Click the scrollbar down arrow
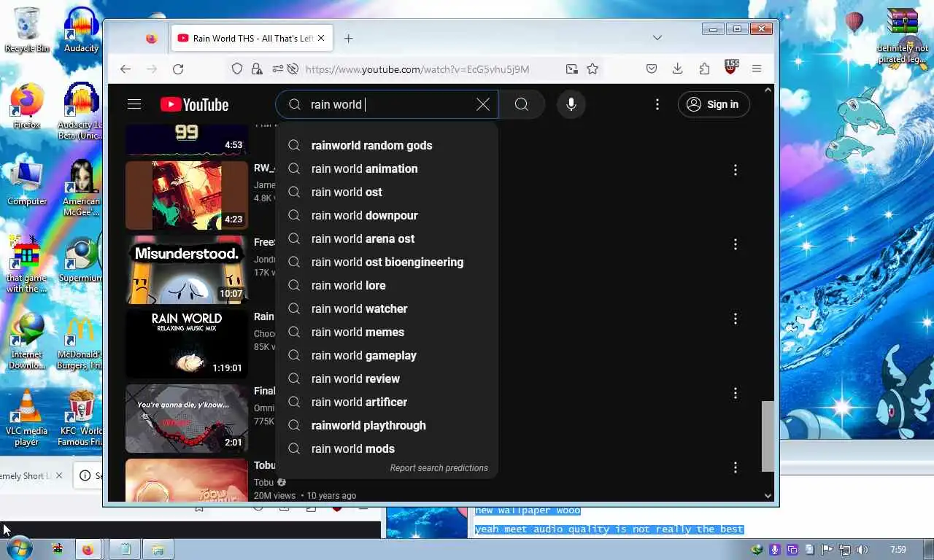The width and height of the screenshot is (934, 560). pos(768,496)
